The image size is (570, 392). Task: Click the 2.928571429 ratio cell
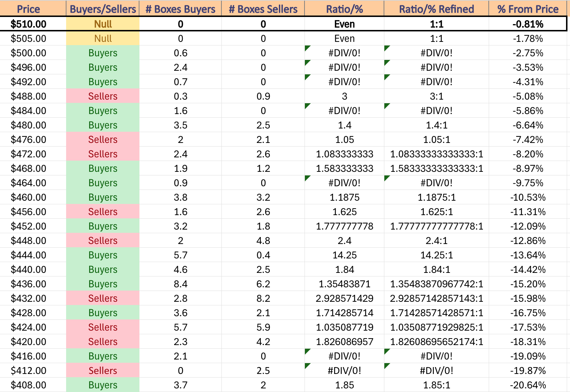344,298
